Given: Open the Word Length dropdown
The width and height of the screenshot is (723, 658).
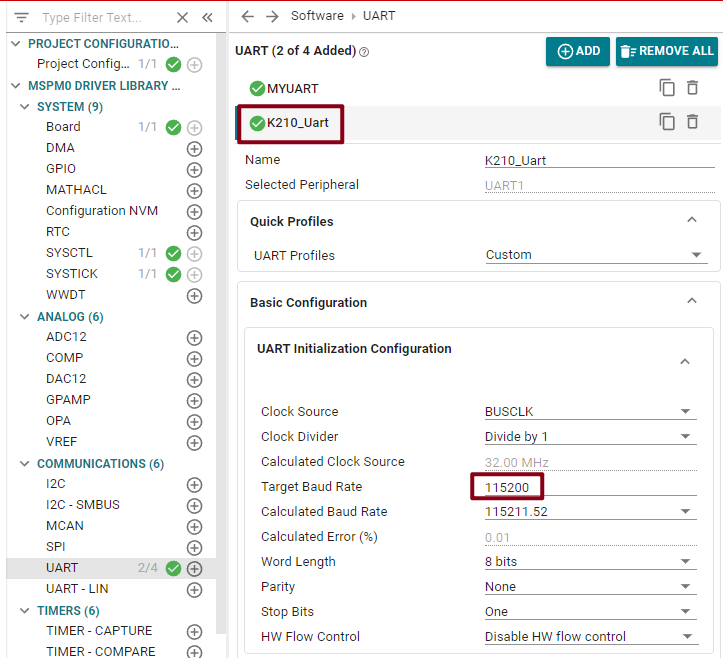Looking at the screenshot, I should tap(591, 562).
